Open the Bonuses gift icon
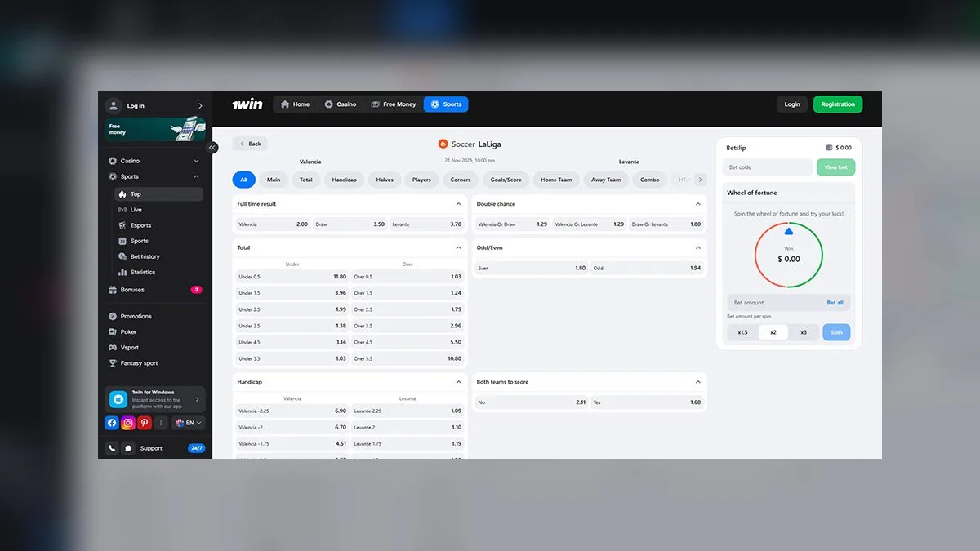980x551 pixels. (x=113, y=290)
